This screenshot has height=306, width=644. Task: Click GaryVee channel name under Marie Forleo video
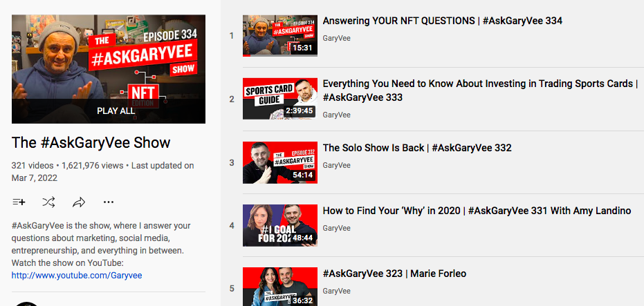coord(336,291)
